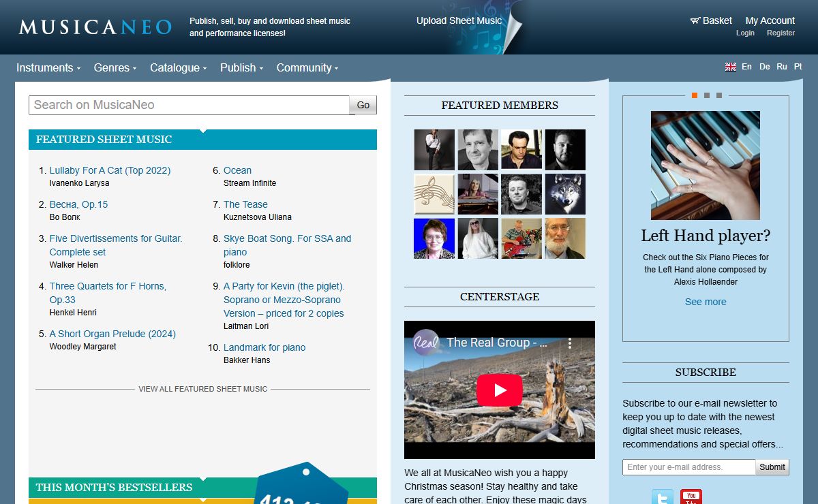This screenshot has width=818, height=504.
Task: Switch language to Ru
Action: click(x=782, y=67)
